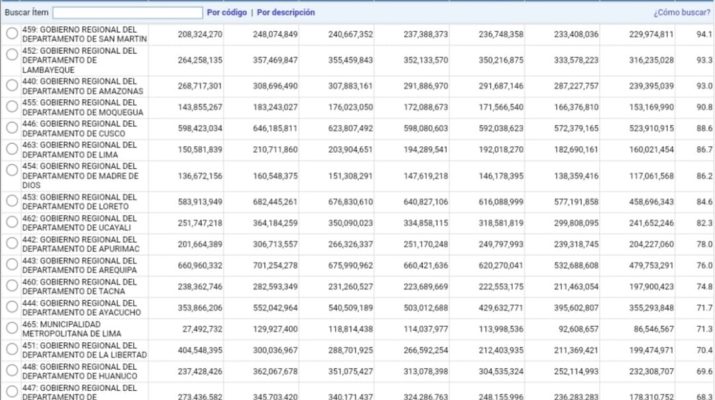Image resolution: width=715 pixels, height=400 pixels.
Task: Select radio for 451 La Libertad row
Action: click(x=12, y=349)
